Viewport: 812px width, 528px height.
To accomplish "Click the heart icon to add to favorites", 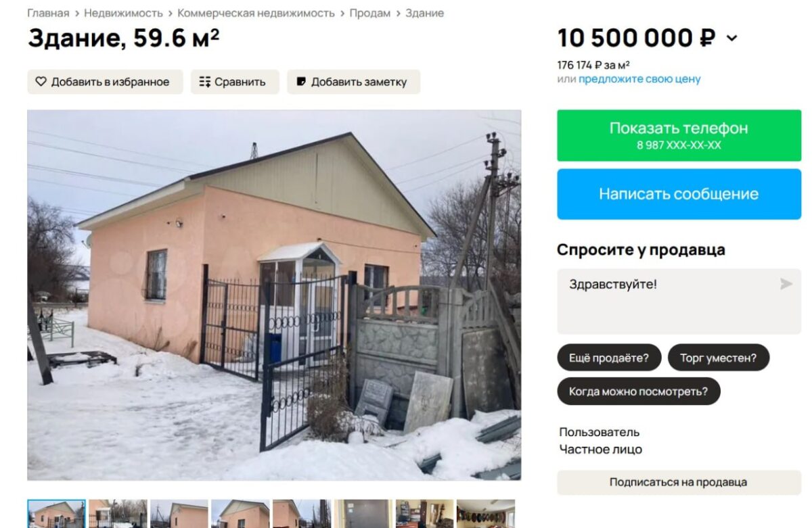I will click(x=41, y=82).
